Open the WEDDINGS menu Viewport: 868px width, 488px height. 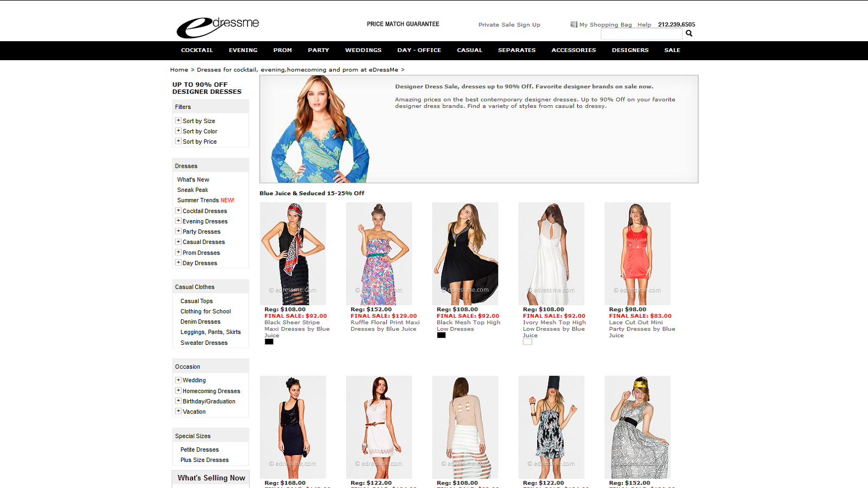pos(363,50)
